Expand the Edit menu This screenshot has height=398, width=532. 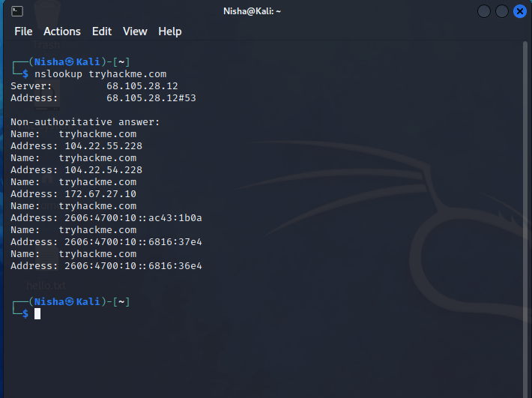(x=102, y=31)
